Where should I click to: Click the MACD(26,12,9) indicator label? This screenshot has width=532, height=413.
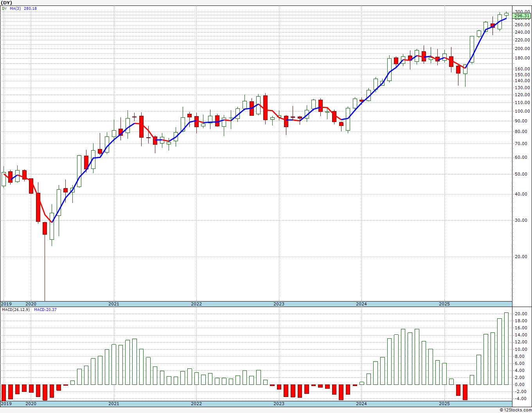[15, 310]
